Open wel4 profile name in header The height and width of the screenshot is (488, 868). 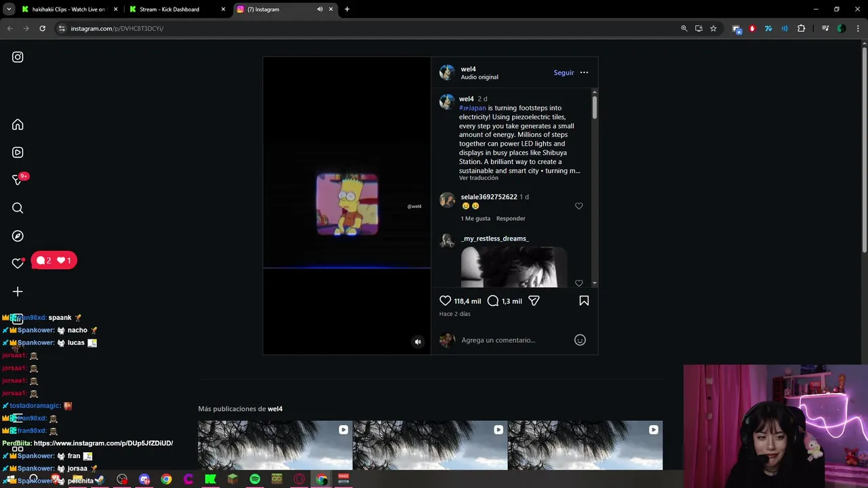coord(468,68)
